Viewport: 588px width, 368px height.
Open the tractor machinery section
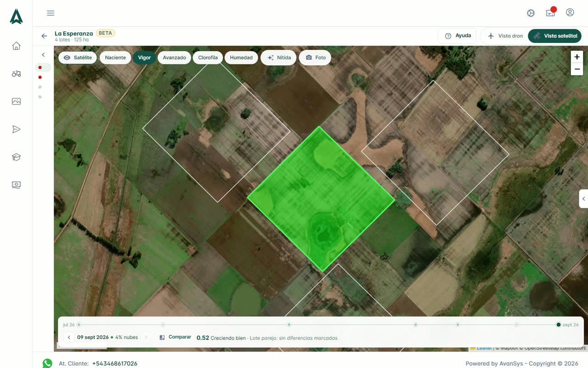(17, 74)
